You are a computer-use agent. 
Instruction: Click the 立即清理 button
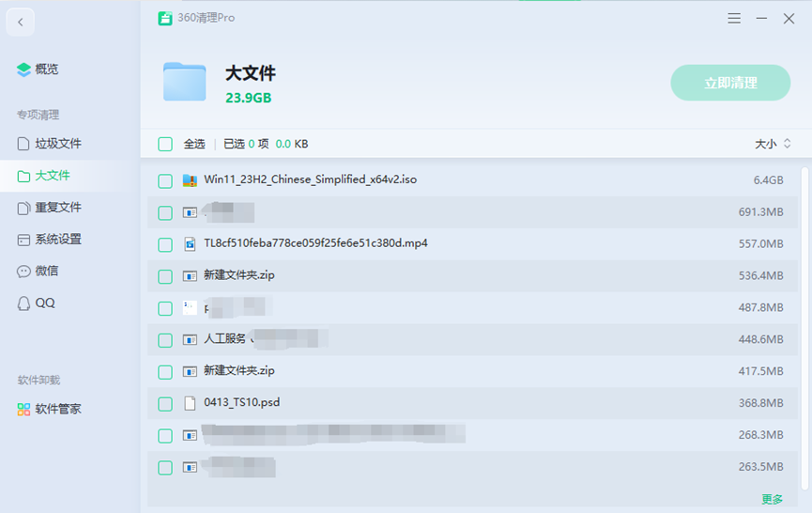(730, 83)
